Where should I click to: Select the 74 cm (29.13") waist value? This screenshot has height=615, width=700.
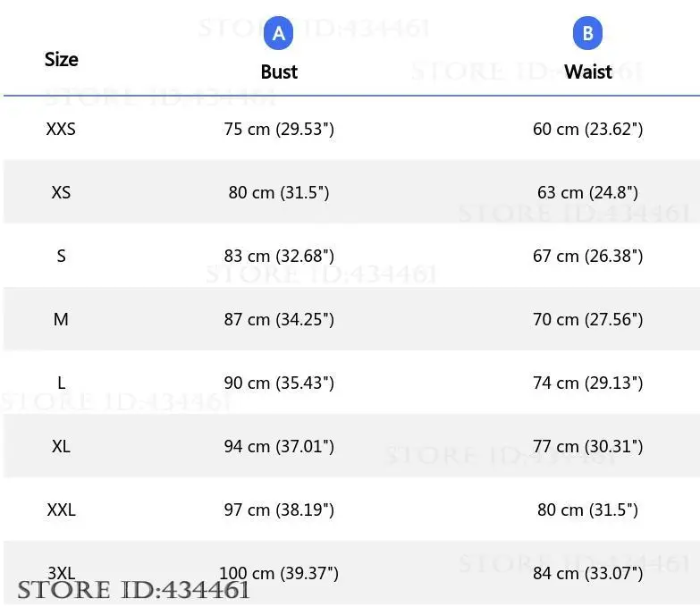(587, 383)
